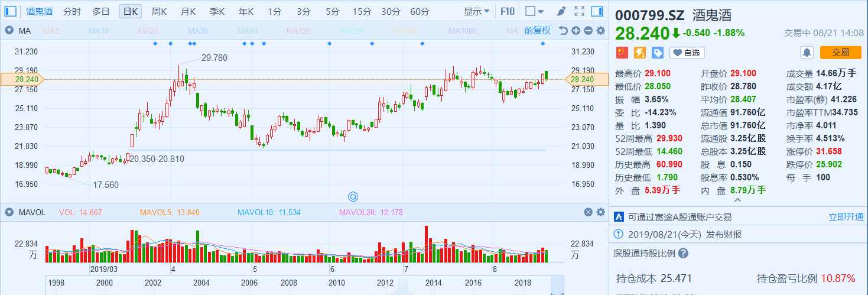Click the 29.780 high price annotation
868x295 pixels.
click(214, 58)
